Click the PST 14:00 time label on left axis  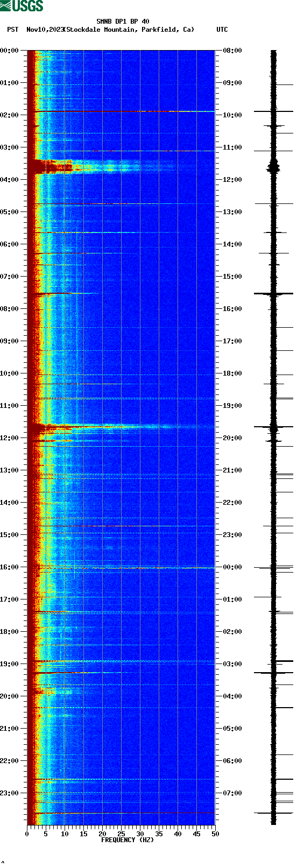pyautogui.click(x=10, y=503)
